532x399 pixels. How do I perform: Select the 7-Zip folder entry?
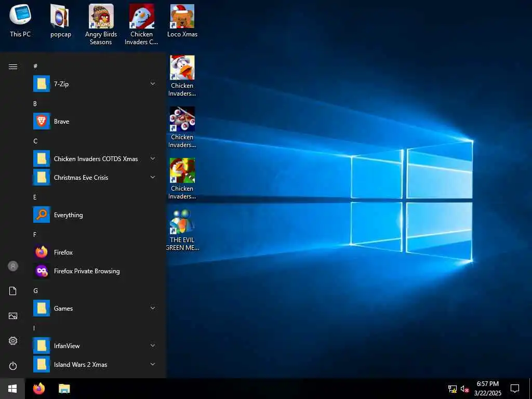pyautogui.click(x=96, y=84)
